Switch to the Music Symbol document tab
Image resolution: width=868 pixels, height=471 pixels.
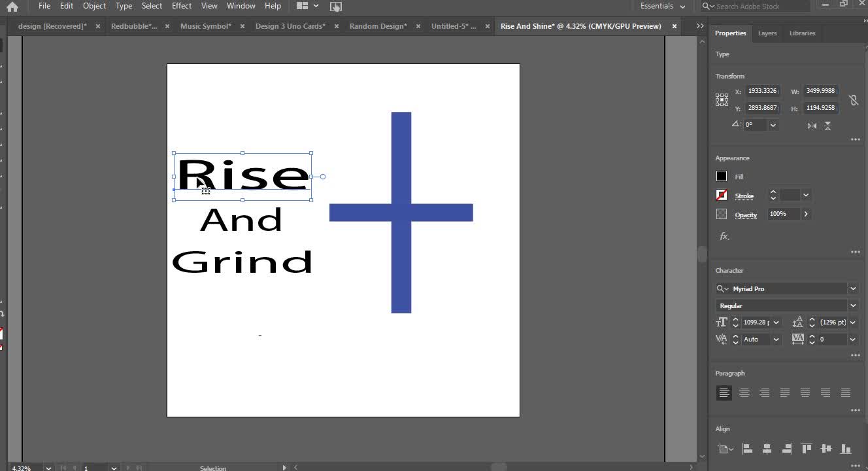[205, 26]
